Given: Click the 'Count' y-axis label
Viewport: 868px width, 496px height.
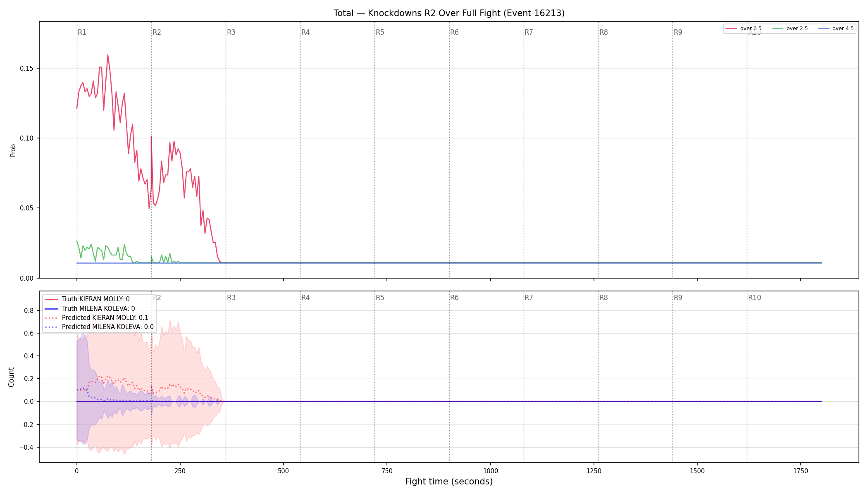Looking at the screenshot, I should pos(11,377).
